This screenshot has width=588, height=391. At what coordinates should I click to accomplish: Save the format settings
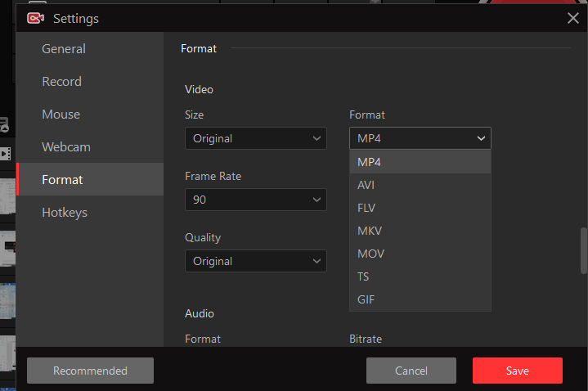pos(518,371)
